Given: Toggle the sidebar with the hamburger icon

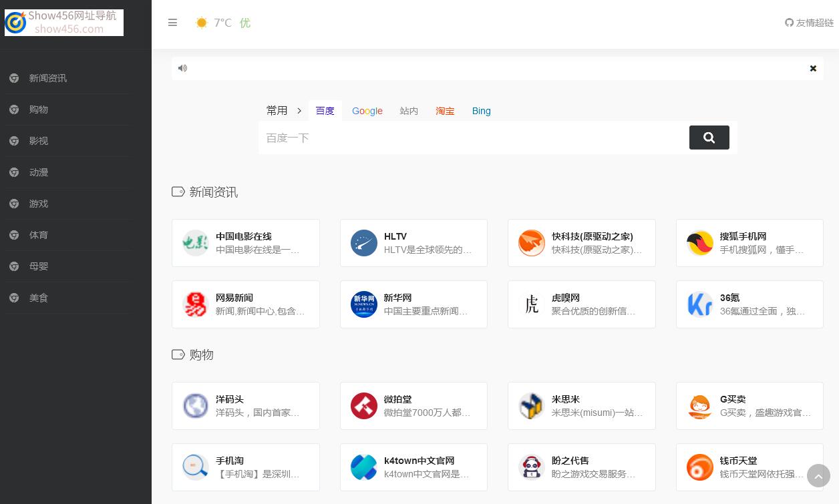Looking at the screenshot, I should pos(172,23).
